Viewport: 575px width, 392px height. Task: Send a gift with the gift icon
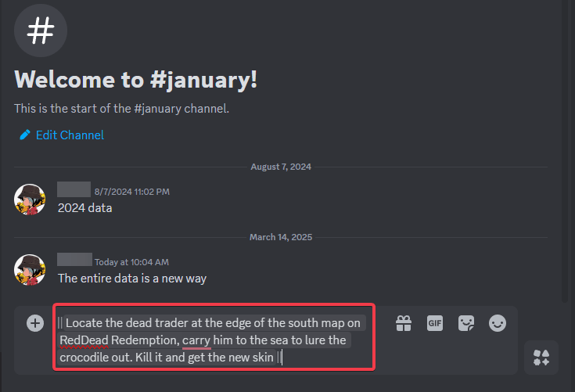(x=404, y=323)
